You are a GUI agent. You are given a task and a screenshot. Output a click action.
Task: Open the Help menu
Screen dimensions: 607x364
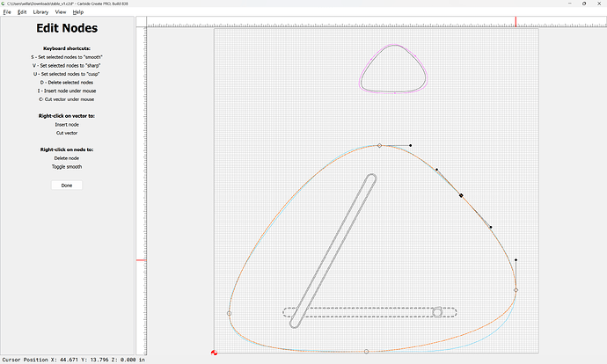[78, 12]
